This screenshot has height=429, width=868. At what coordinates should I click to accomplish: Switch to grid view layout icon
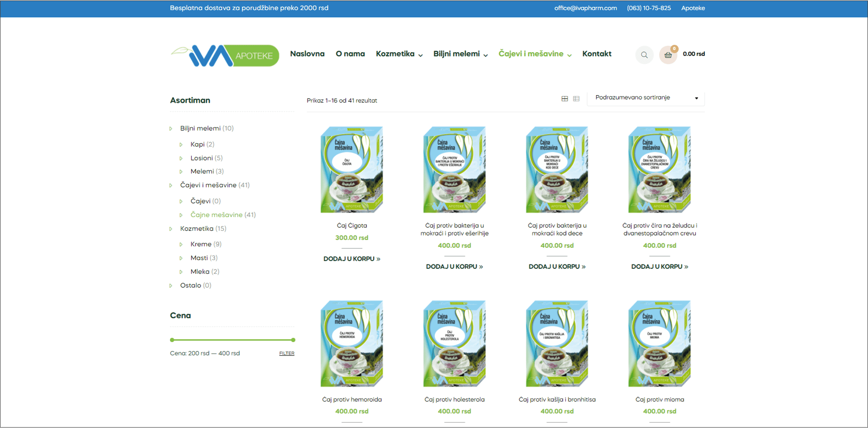[565, 99]
